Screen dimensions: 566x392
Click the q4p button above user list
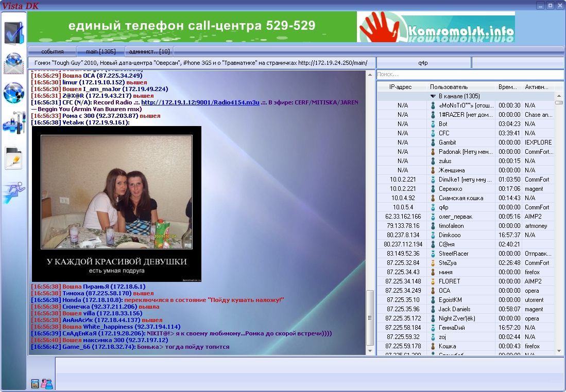click(x=423, y=63)
